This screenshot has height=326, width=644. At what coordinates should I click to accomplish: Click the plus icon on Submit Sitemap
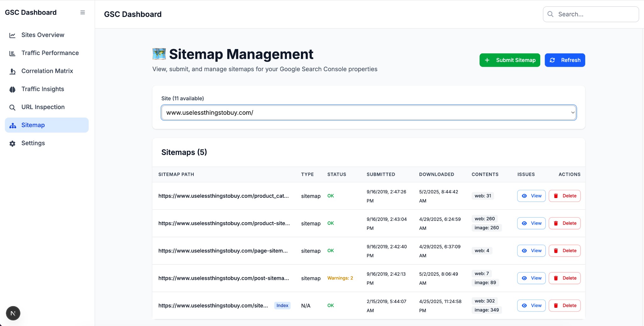[487, 60]
